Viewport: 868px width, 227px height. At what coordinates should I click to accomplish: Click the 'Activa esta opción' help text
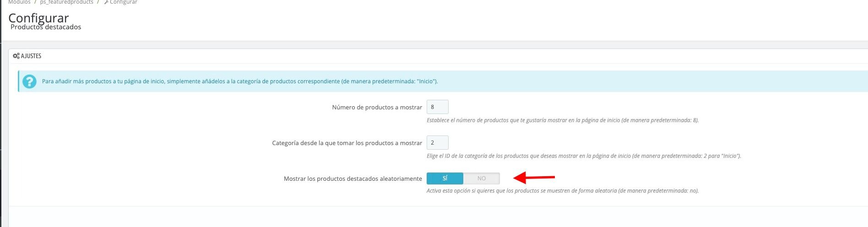563,191
